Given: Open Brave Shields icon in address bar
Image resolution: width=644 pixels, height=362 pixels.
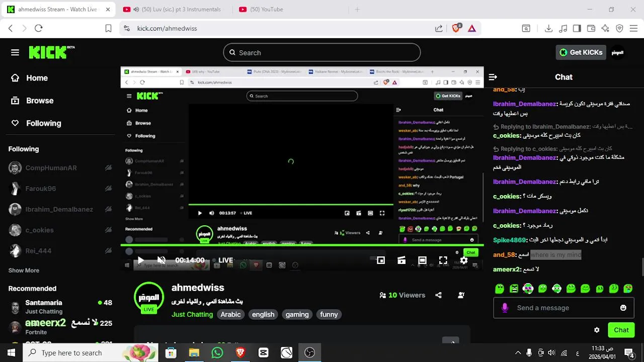Looking at the screenshot, I should point(456,29).
